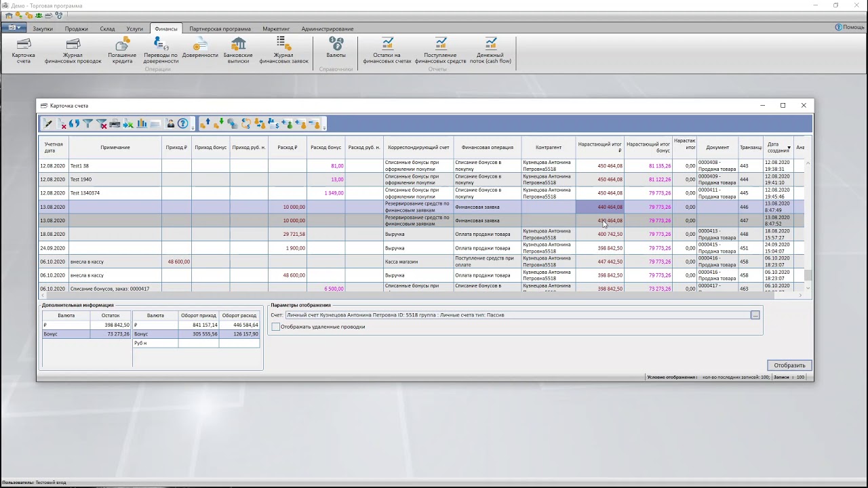Screen dimensions: 868x488
Task: Click the green down-arrow coins icon
Action: (218, 123)
